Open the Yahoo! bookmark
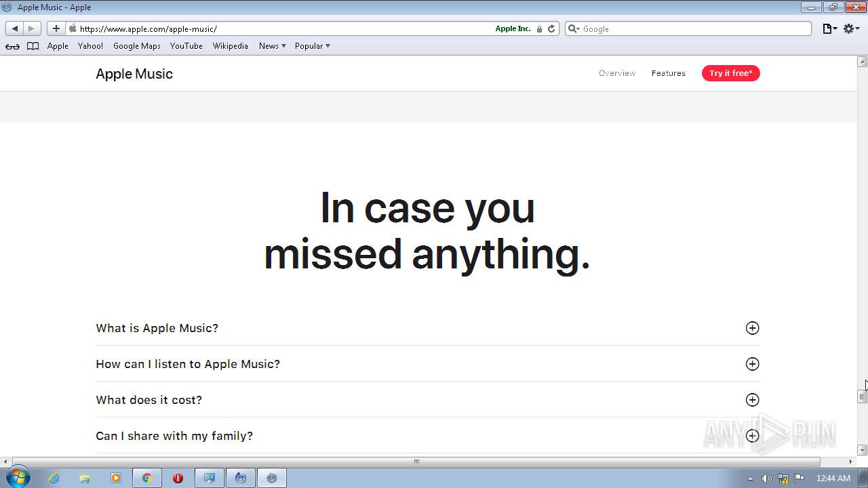The image size is (868, 488). click(x=90, y=46)
